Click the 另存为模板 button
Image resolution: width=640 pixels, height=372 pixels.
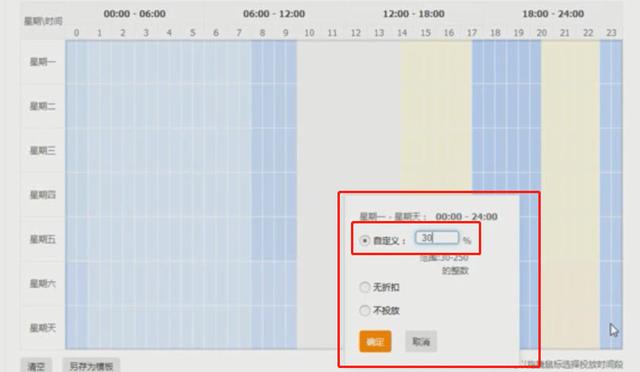tap(91, 366)
